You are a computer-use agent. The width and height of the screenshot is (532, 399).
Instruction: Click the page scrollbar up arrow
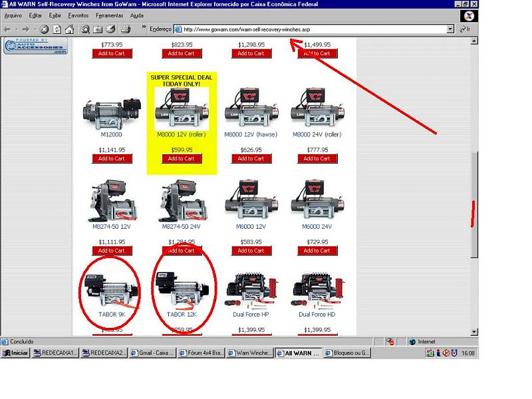474,41
